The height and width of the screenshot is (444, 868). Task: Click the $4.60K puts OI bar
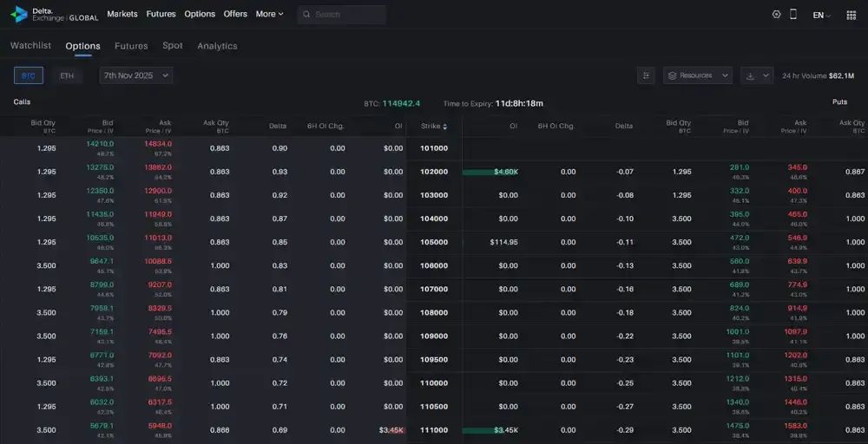[x=490, y=172]
